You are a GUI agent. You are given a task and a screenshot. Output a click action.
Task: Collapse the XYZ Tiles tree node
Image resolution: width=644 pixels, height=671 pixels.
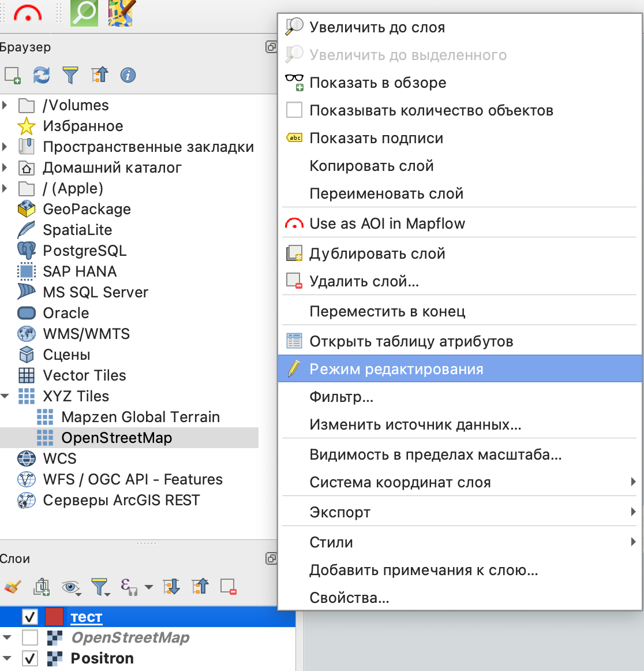point(5,396)
